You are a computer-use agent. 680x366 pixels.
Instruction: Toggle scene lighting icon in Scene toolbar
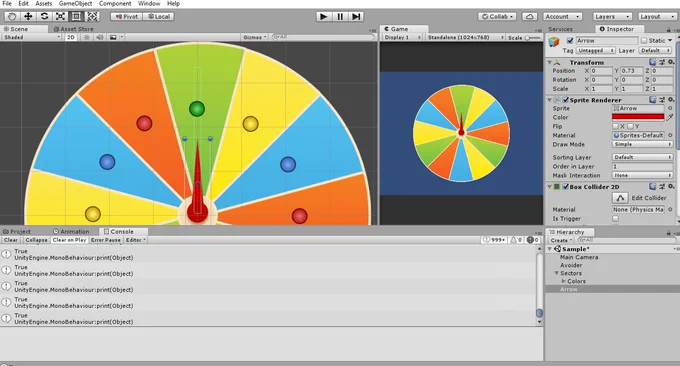click(x=87, y=37)
